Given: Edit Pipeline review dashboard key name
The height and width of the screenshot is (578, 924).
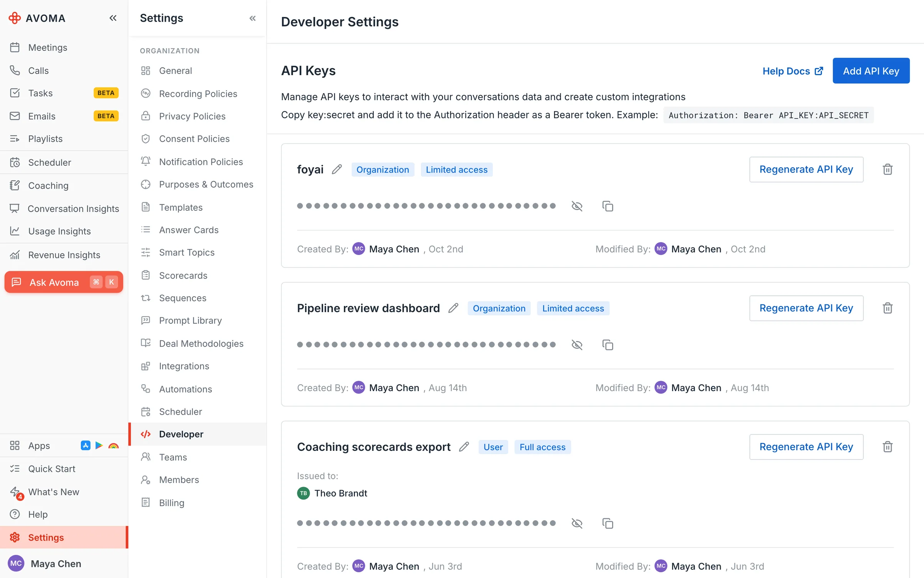Looking at the screenshot, I should 453,308.
